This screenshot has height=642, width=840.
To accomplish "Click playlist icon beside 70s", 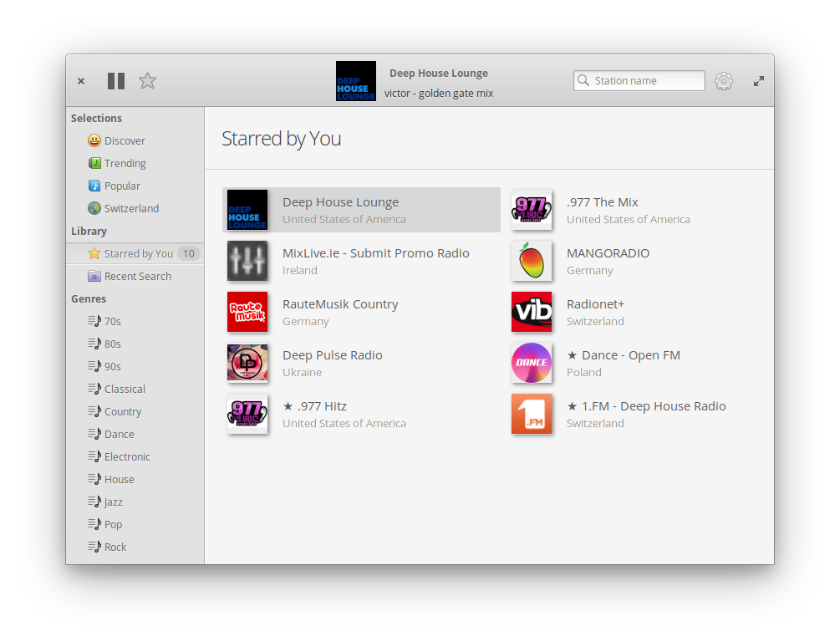I will [x=94, y=320].
